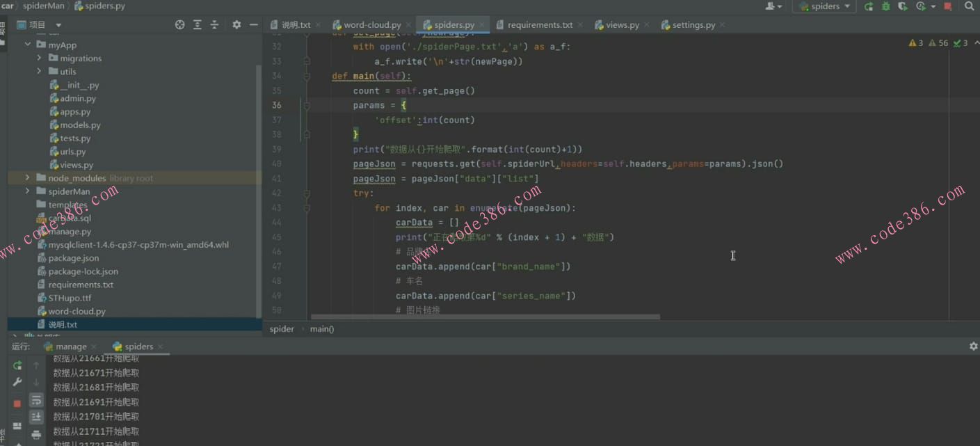
Task: Click the wrench icon in Run panel
Action: click(17, 382)
